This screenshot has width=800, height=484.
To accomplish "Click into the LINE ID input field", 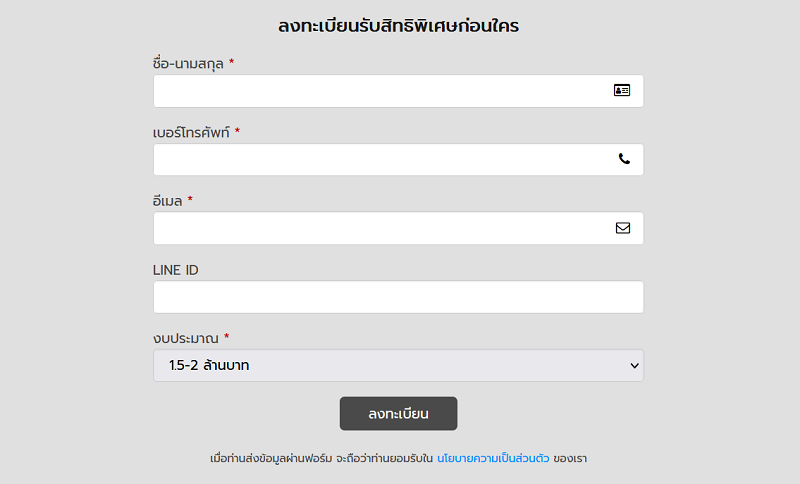I will click(x=398, y=297).
